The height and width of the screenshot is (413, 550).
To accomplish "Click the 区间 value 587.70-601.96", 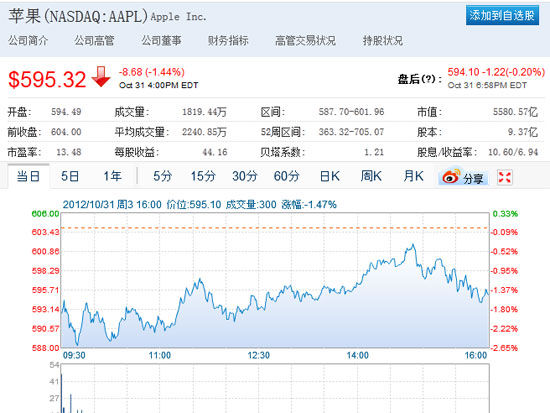I will (351, 112).
